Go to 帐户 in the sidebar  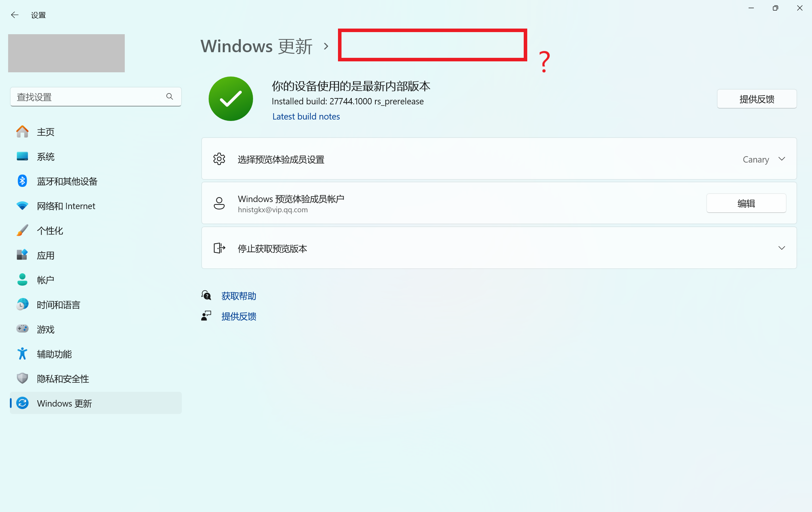46,280
